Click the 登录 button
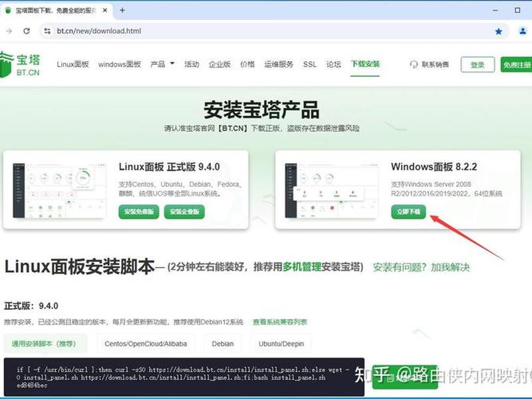This screenshot has width=532, height=399. (x=477, y=65)
